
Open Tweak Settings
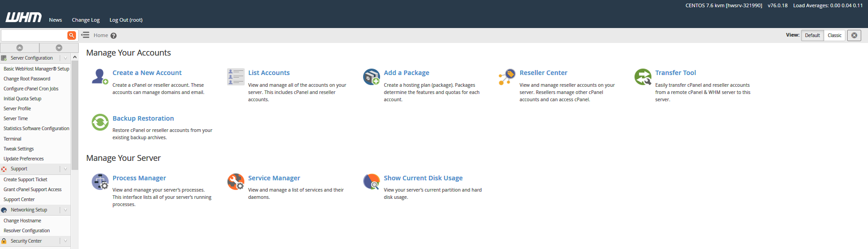pyautogui.click(x=19, y=149)
